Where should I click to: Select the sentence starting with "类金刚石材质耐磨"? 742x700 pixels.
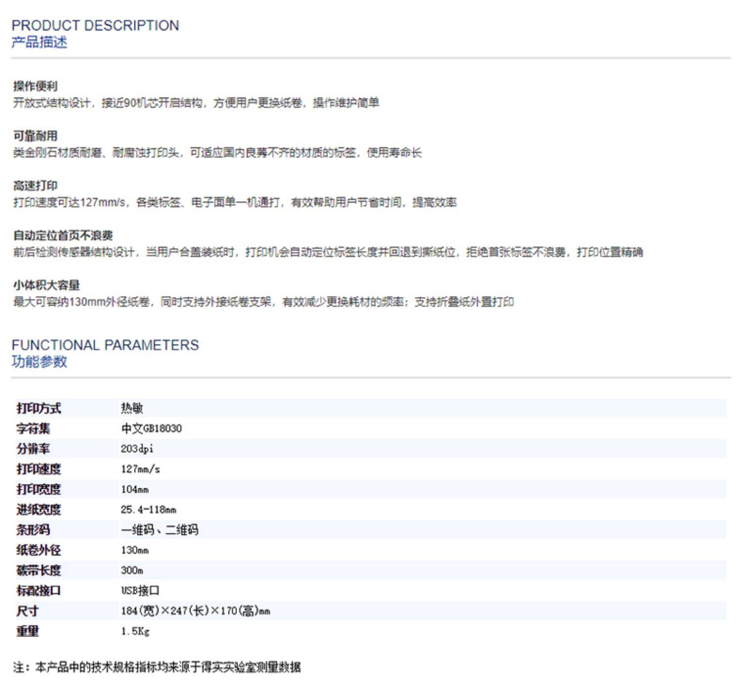(x=217, y=153)
